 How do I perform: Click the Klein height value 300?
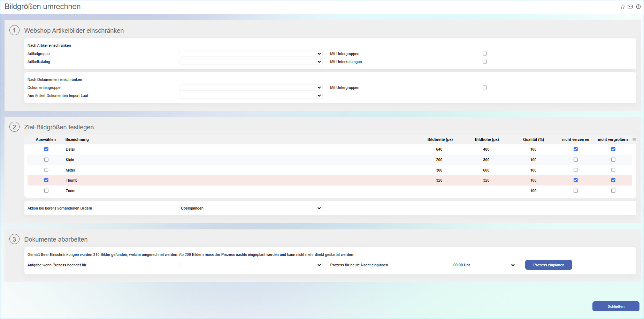click(486, 160)
